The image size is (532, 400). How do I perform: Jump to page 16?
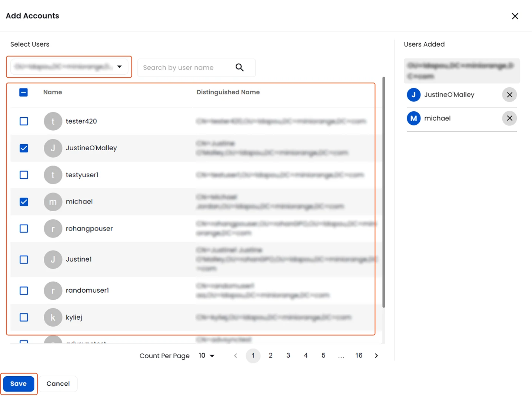(x=359, y=355)
